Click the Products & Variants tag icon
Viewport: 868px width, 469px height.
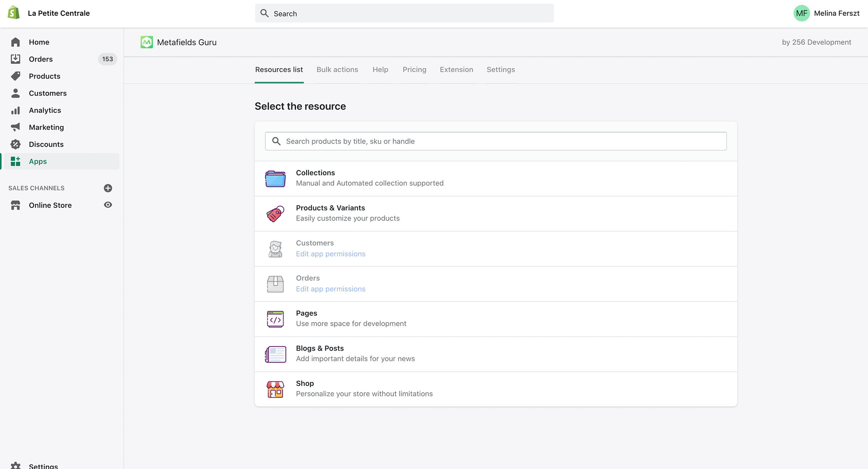click(275, 214)
